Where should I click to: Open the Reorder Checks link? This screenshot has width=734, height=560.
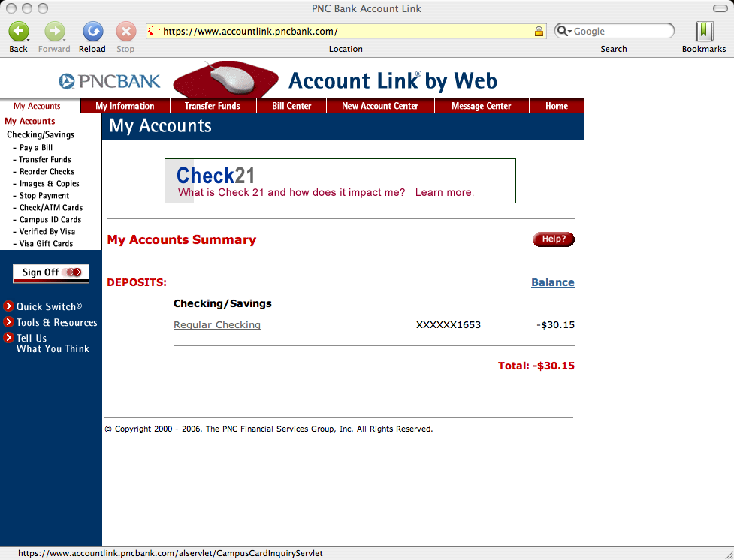(47, 172)
